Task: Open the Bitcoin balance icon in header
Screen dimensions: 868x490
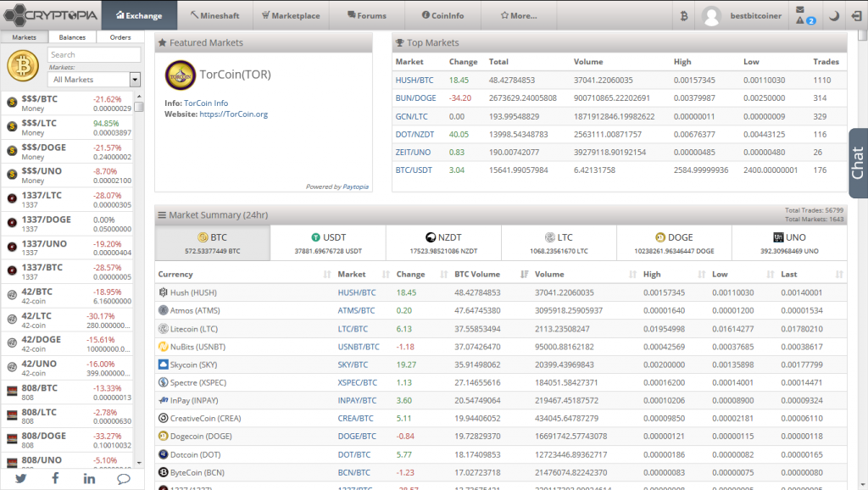Action: 684,16
